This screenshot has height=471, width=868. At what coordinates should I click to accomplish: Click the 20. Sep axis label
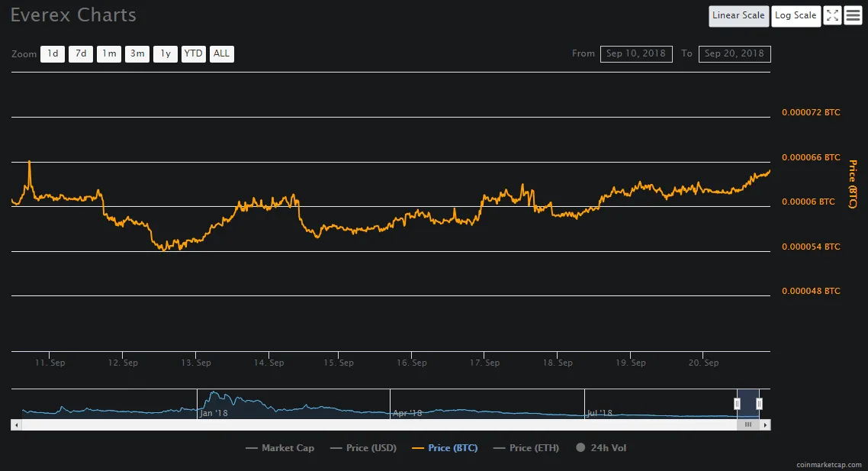coord(703,363)
